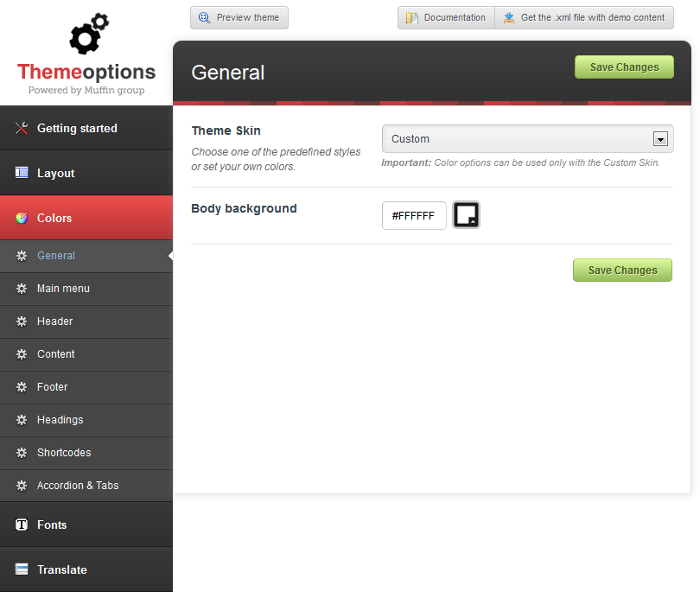Open the Theme Skin dropdown arrow

[660, 139]
